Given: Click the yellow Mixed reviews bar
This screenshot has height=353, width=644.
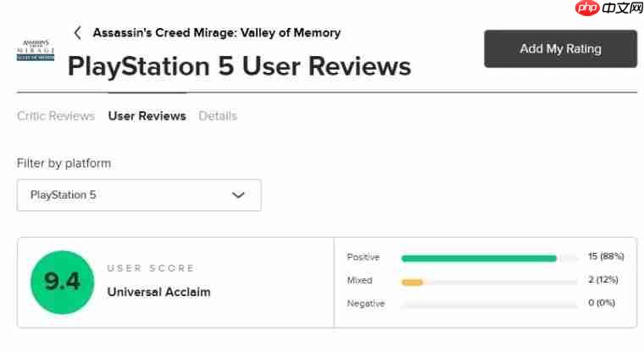Looking at the screenshot, I should click(x=412, y=281).
